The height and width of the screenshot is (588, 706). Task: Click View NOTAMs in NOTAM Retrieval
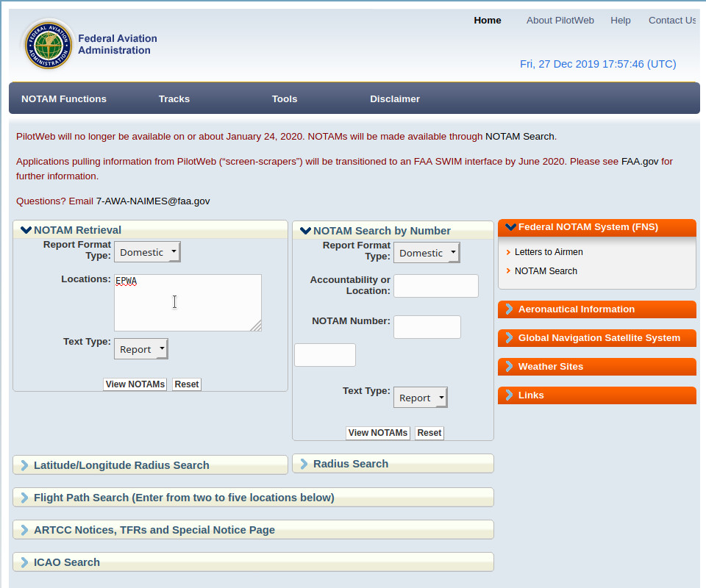point(135,384)
